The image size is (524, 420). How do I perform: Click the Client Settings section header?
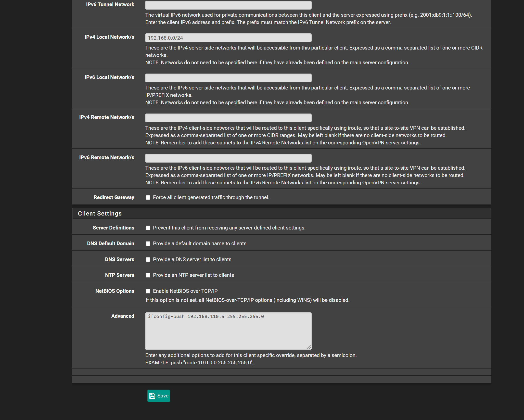point(282,214)
